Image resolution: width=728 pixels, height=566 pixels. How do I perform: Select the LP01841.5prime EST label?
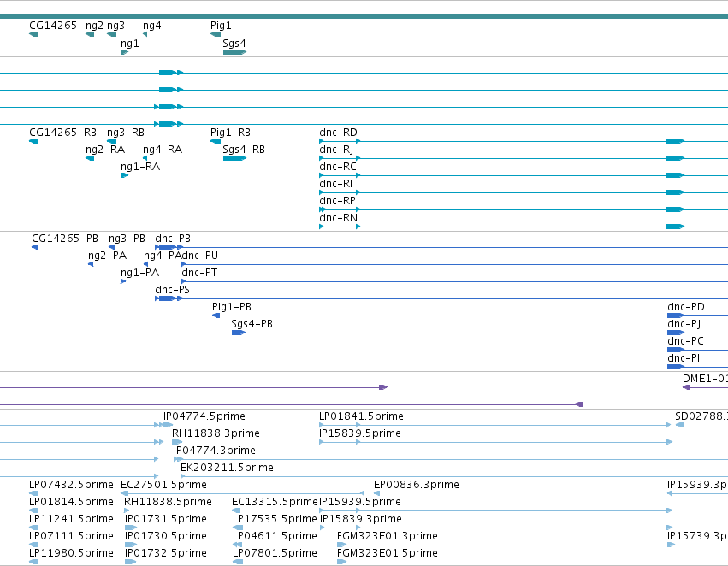coord(361,416)
